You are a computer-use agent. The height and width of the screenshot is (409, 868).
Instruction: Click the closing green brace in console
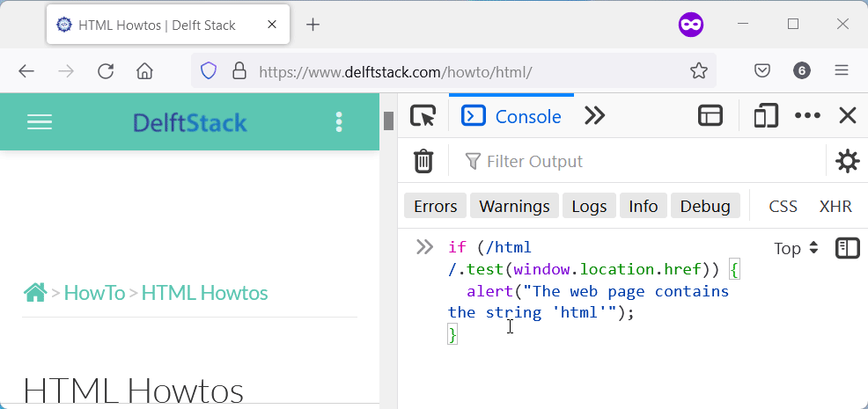click(x=452, y=334)
